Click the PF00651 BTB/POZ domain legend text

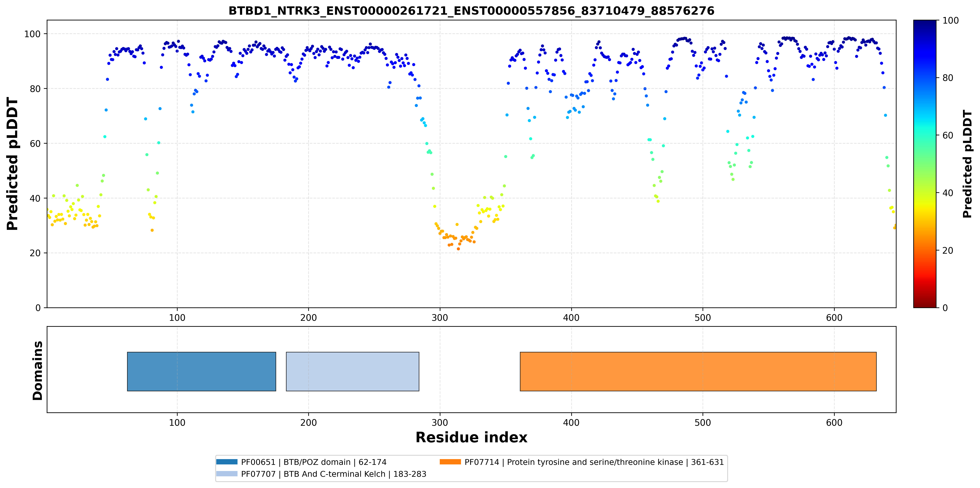314,462
